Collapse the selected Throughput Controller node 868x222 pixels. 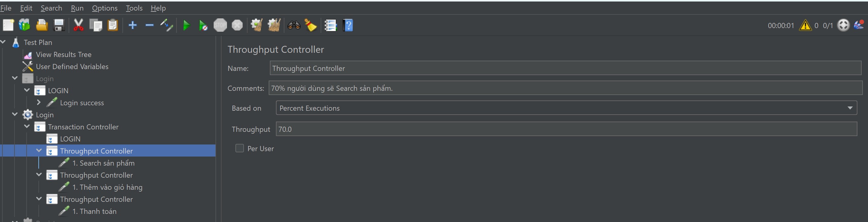pyautogui.click(x=39, y=151)
